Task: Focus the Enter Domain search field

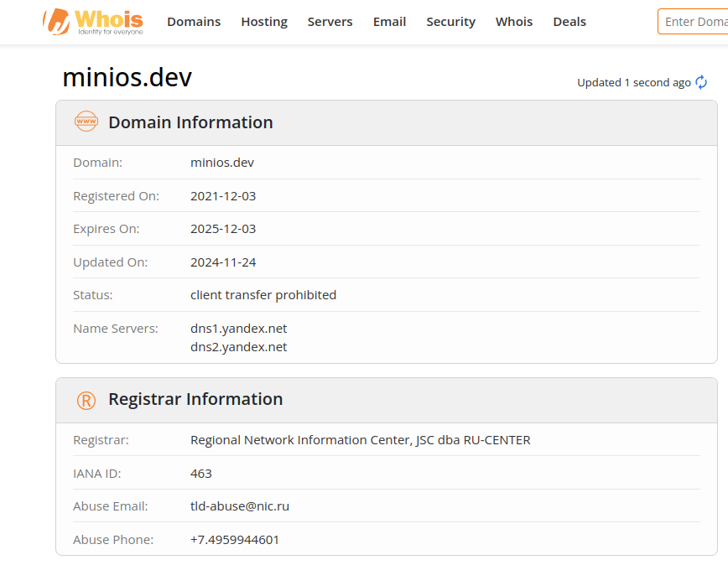Action: 694,22
